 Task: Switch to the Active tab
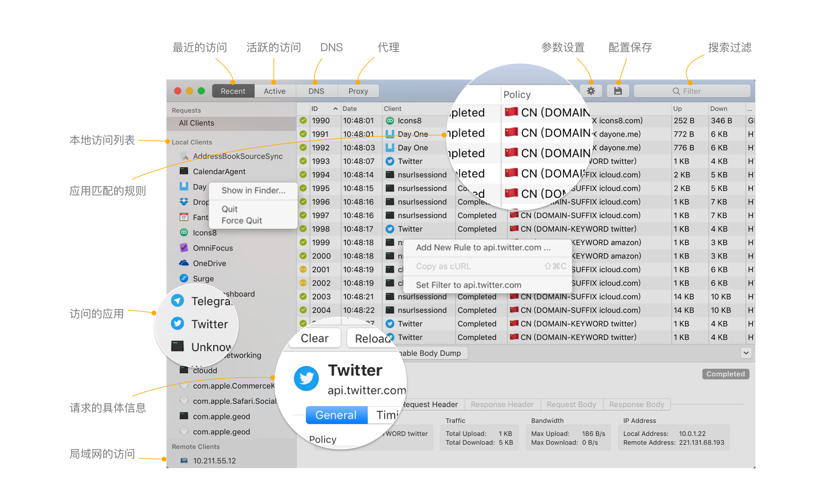[275, 91]
